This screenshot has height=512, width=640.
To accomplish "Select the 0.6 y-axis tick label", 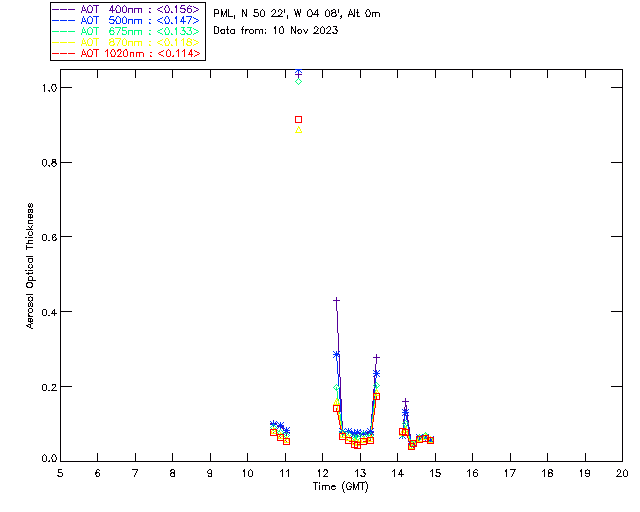I will point(49,237).
